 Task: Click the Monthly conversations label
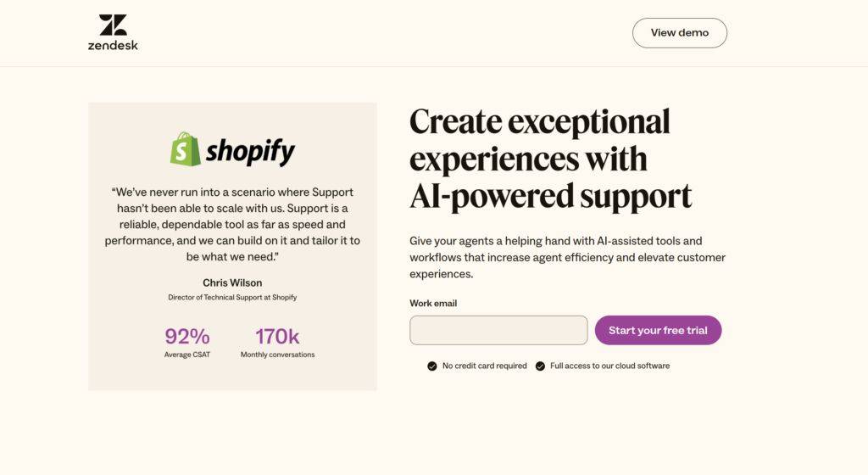click(x=277, y=355)
